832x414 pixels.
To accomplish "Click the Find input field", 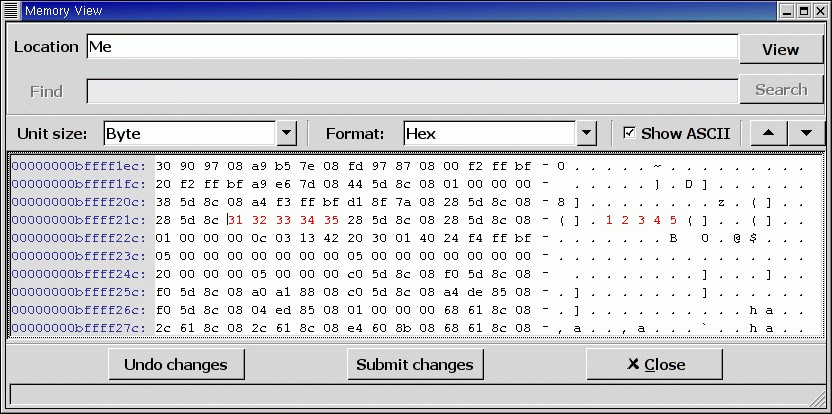I will point(412,91).
